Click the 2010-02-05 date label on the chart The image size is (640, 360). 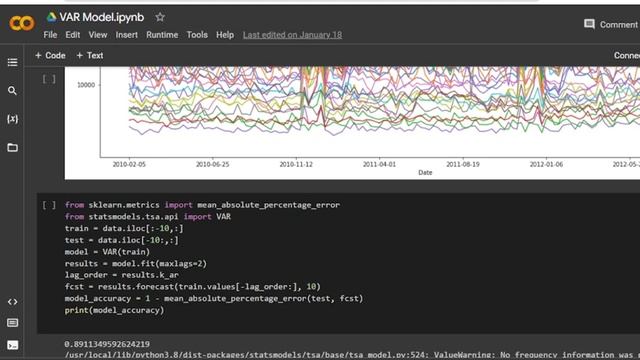click(129, 164)
